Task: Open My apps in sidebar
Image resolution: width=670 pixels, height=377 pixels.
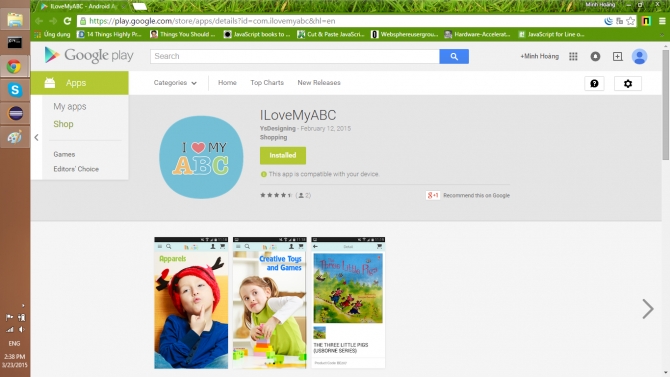Action: (x=70, y=106)
